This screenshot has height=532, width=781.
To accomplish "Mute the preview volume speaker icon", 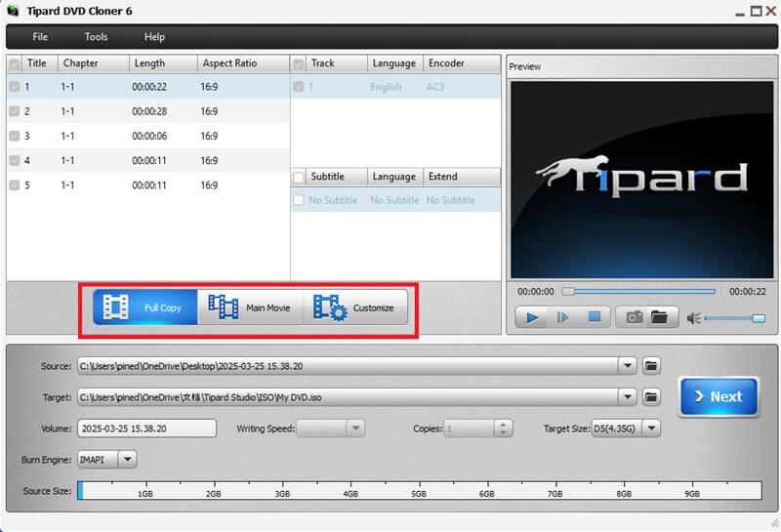I will pos(694,318).
